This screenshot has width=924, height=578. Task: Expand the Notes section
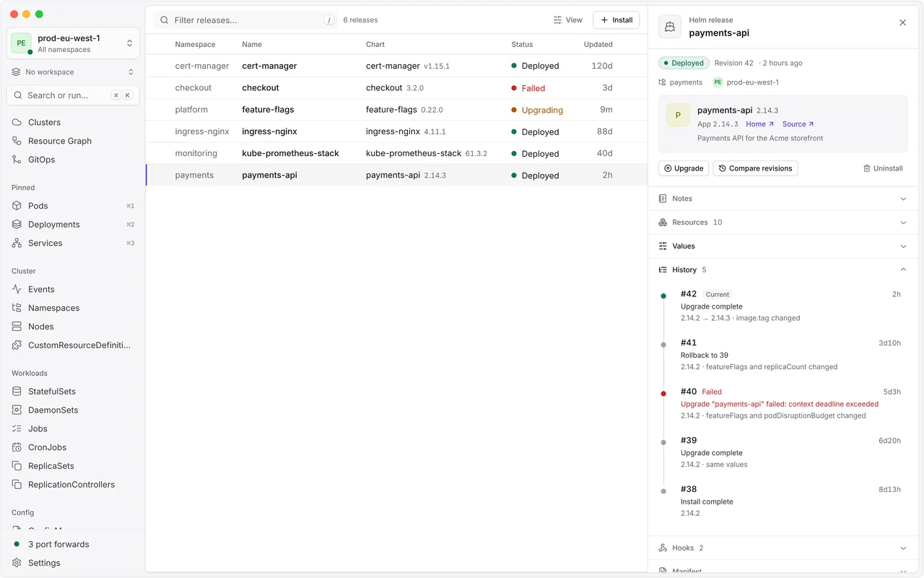(x=783, y=199)
